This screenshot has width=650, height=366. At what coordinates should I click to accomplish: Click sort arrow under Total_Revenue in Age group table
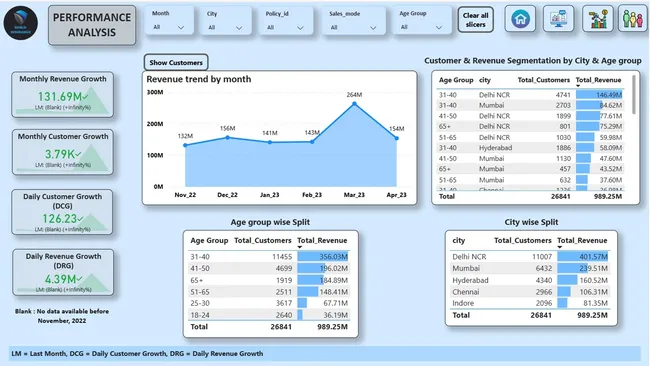[x=300, y=247]
